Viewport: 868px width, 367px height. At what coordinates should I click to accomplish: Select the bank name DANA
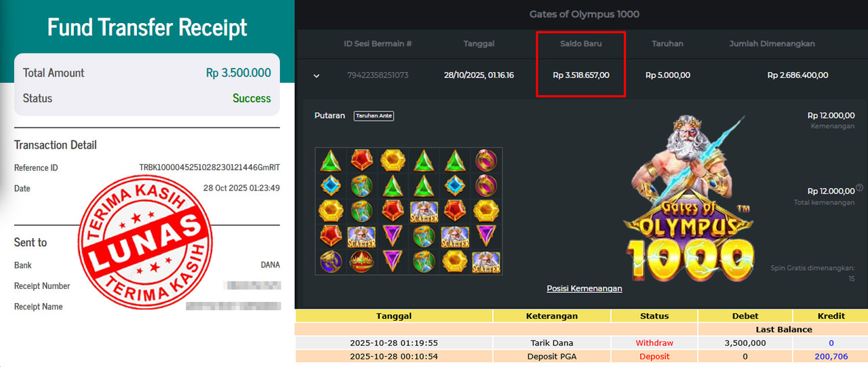[x=270, y=265]
